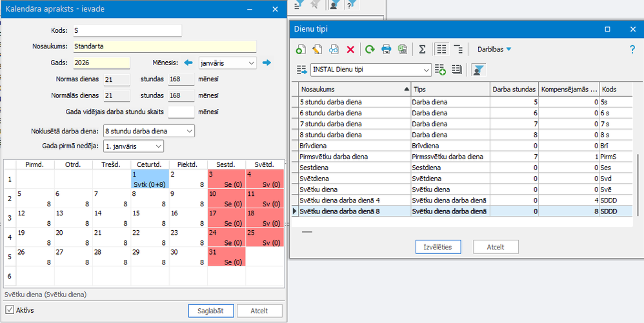Delete day type with red X
This screenshot has height=323, width=644.
click(x=350, y=50)
